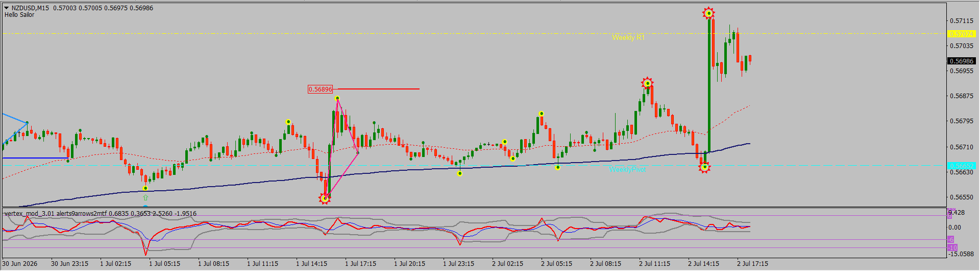The width and height of the screenshot is (980, 271).
Task: Click the '2 Jul 17:15' time axis label
Action: 753,264
